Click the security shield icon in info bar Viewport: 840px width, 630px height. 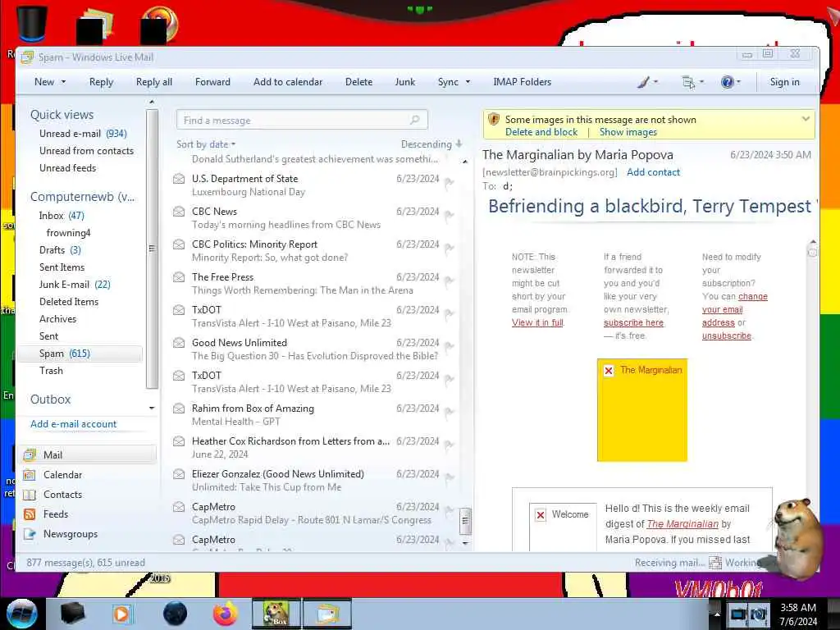(493, 120)
